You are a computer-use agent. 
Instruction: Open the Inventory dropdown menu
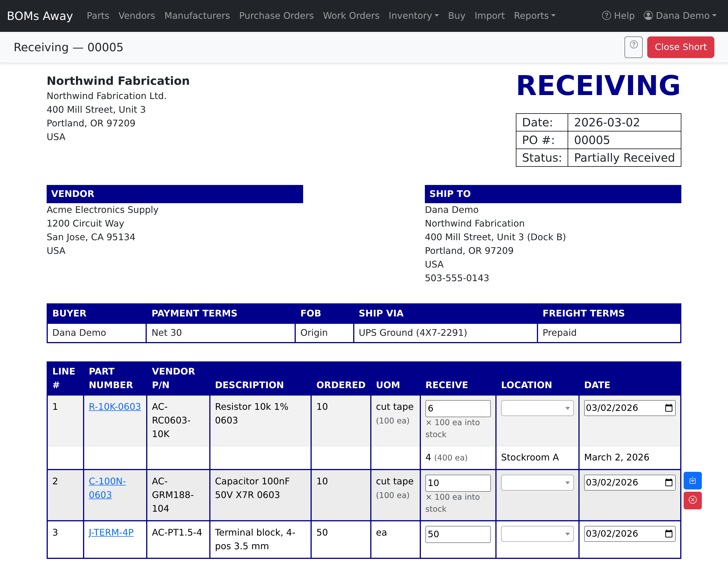(x=414, y=16)
